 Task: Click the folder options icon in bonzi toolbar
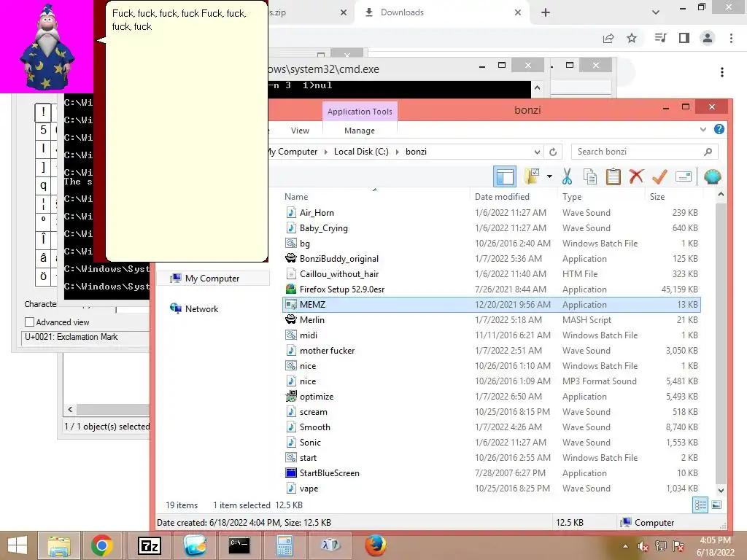point(532,176)
